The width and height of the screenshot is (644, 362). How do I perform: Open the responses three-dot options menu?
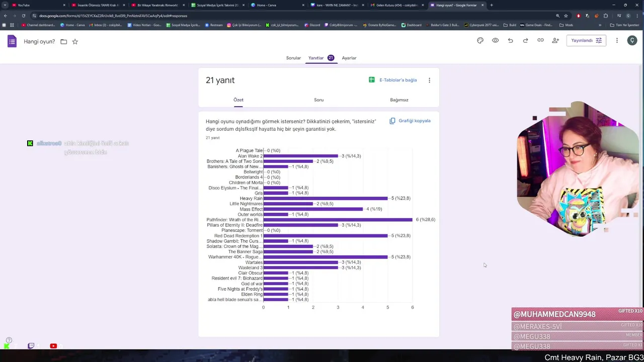[429, 80]
